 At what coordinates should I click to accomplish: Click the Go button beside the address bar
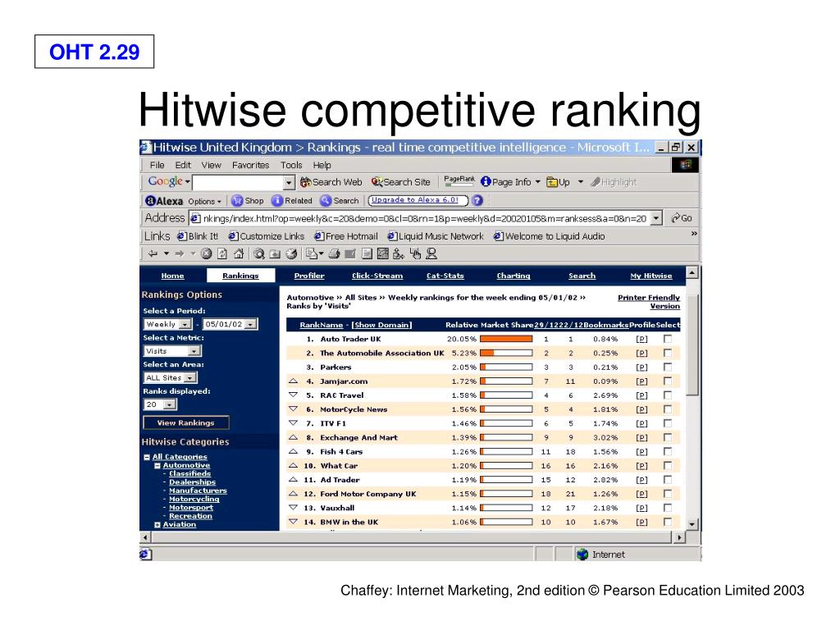coord(682,218)
